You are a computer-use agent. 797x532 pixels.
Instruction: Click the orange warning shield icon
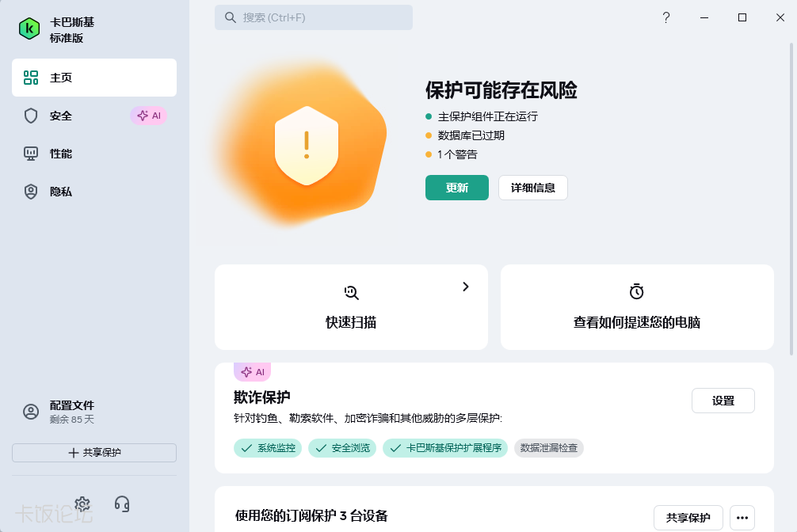pyautogui.click(x=307, y=146)
